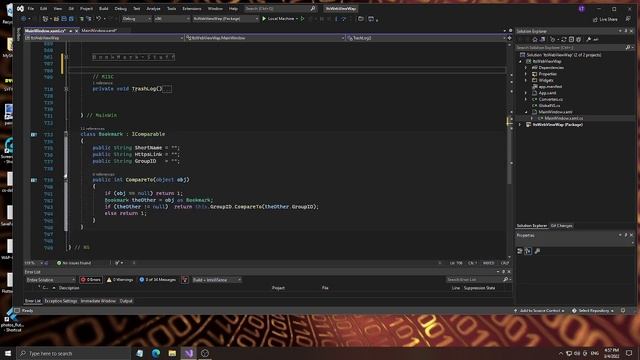Image resolution: width=640 pixels, height=360 pixels.
Task: Click Select Repository in status bar
Action: click(x=593, y=311)
